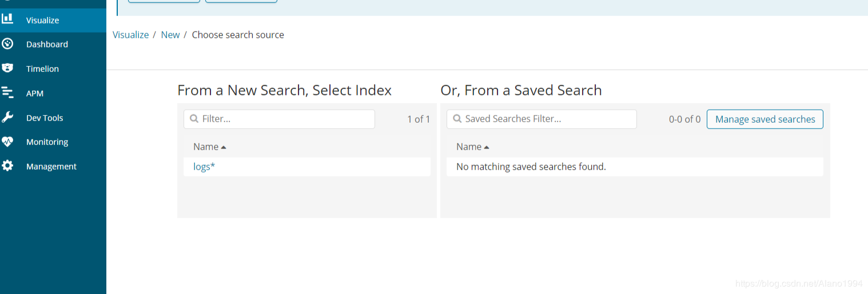Image resolution: width=868 pixels, height=294 pixels.
Task: Click the New breadcrumb link
Action: (170, 35)
